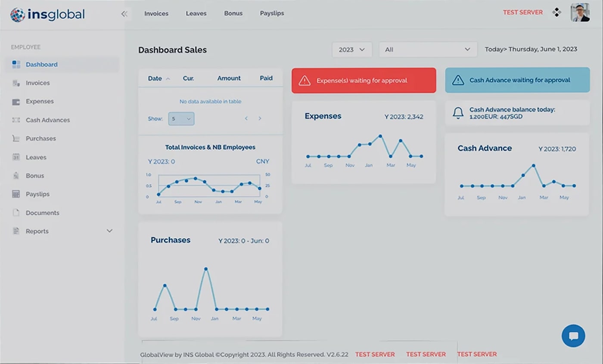The image size is (603, 364).
Task: Click the Expenses waiting for approval banner
Action: pos(364,80)
